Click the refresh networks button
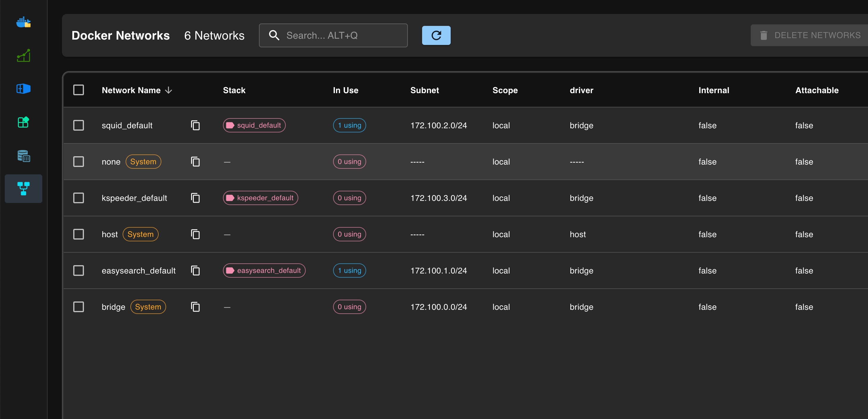Viewport: 868px width, 419px height. (436, 35)
